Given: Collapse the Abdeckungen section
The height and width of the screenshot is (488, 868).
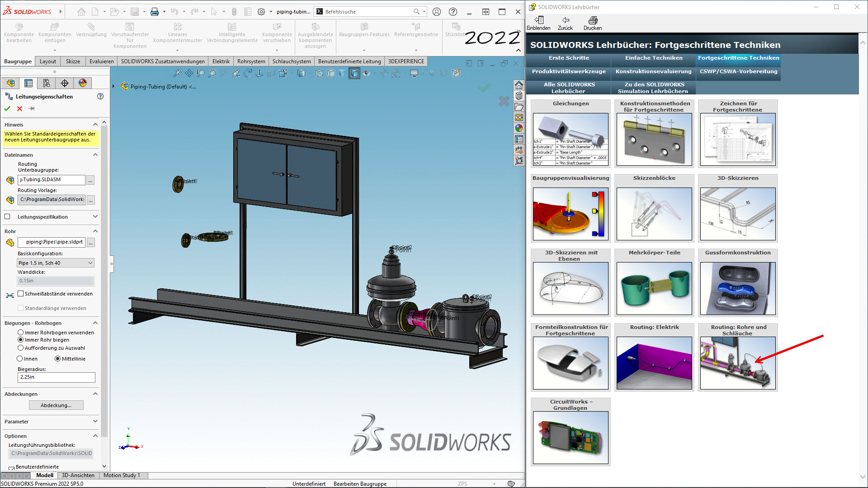Looking at the screenshot, I should point(95,394).
